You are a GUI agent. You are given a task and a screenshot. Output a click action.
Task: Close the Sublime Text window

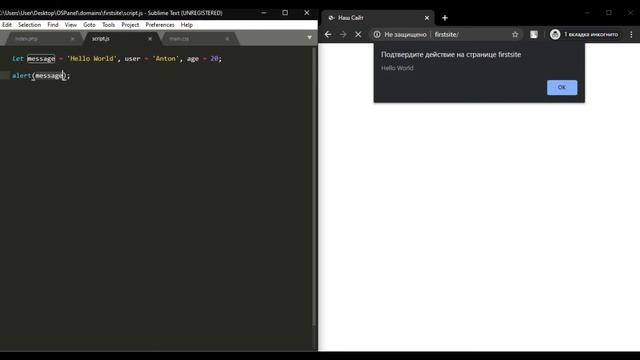coord(307,13)
